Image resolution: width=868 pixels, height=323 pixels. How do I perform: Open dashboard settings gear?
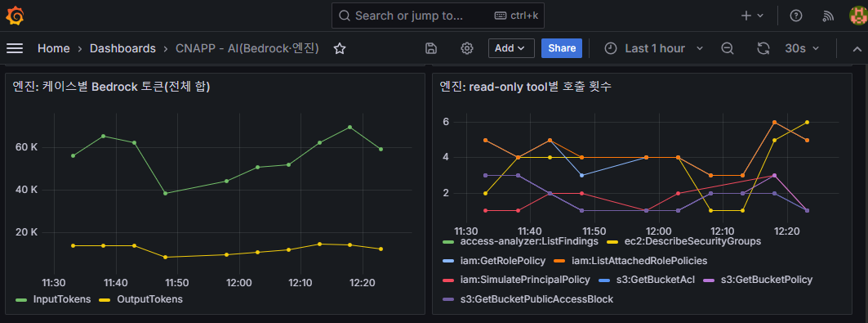[x=466, y=48]
